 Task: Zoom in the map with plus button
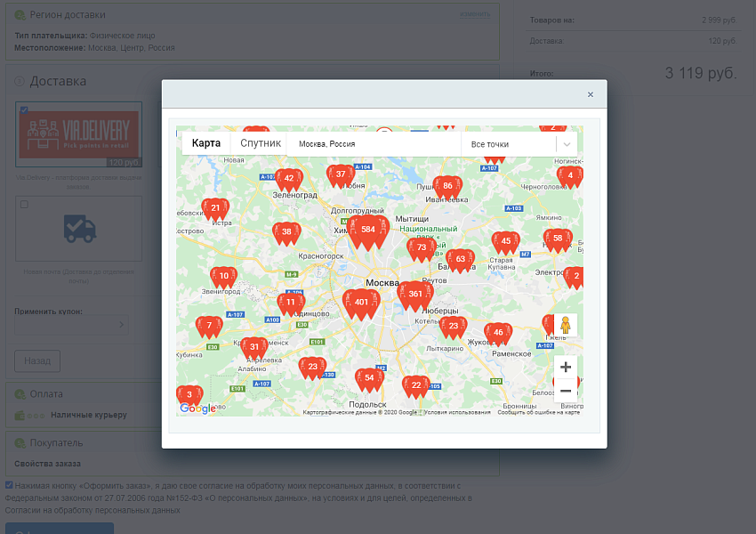(566, 367)
